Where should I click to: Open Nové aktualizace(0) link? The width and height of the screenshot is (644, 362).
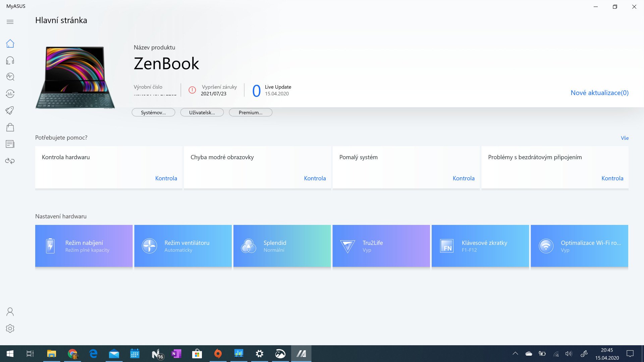point(599,93)
